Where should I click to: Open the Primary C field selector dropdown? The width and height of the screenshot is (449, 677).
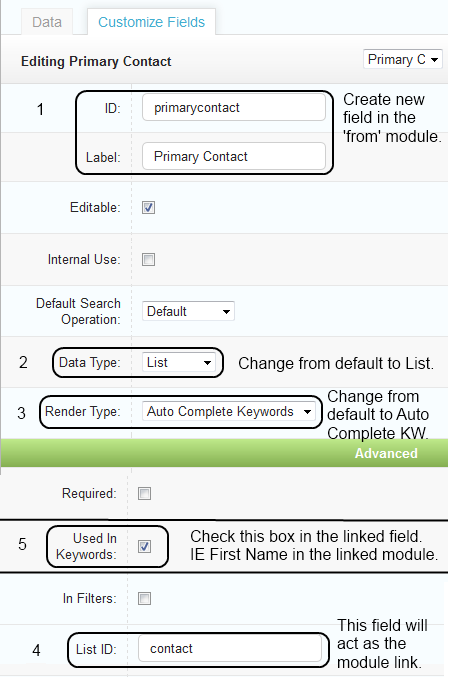pyautogui.click(x=403, y=59)
